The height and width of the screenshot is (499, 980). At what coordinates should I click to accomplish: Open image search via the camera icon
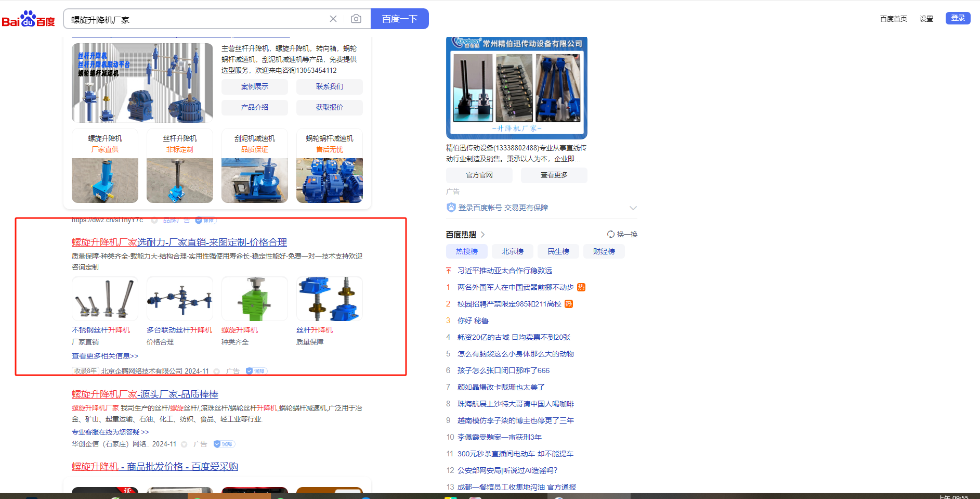click(356, 19)
